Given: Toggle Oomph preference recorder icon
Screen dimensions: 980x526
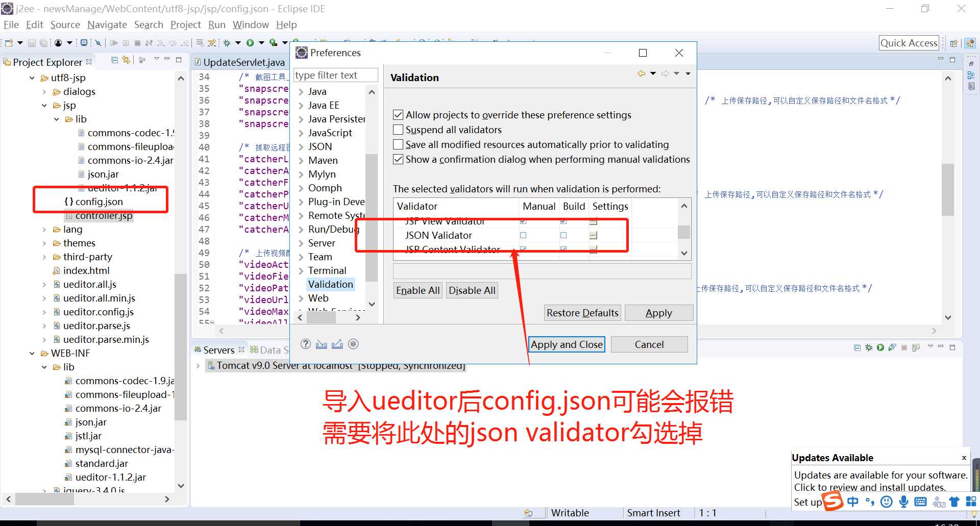Looking at the screenshot, I should [x=353, y=344].
